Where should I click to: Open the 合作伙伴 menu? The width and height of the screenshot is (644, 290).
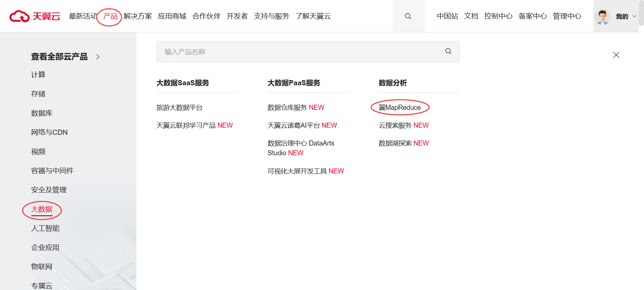pos(206,16)
